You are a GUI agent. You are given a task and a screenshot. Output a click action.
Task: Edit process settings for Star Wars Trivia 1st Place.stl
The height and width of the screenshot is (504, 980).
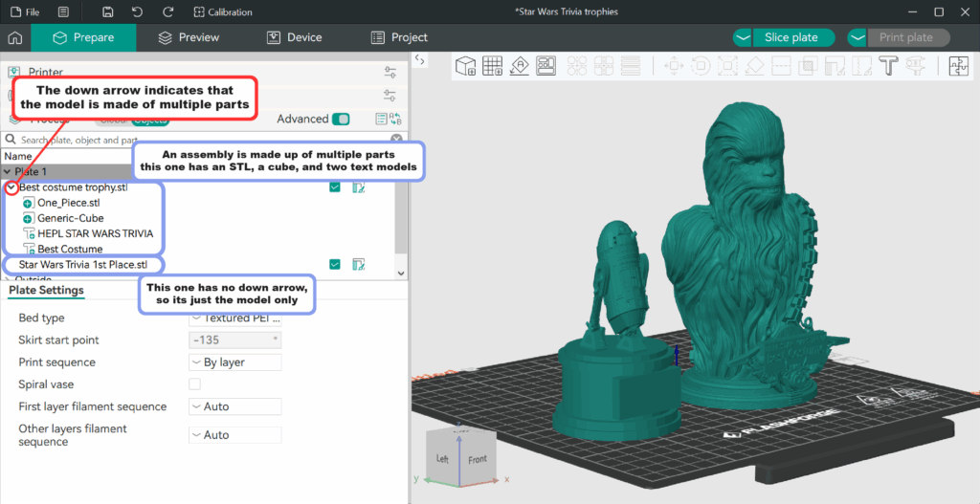358,265
